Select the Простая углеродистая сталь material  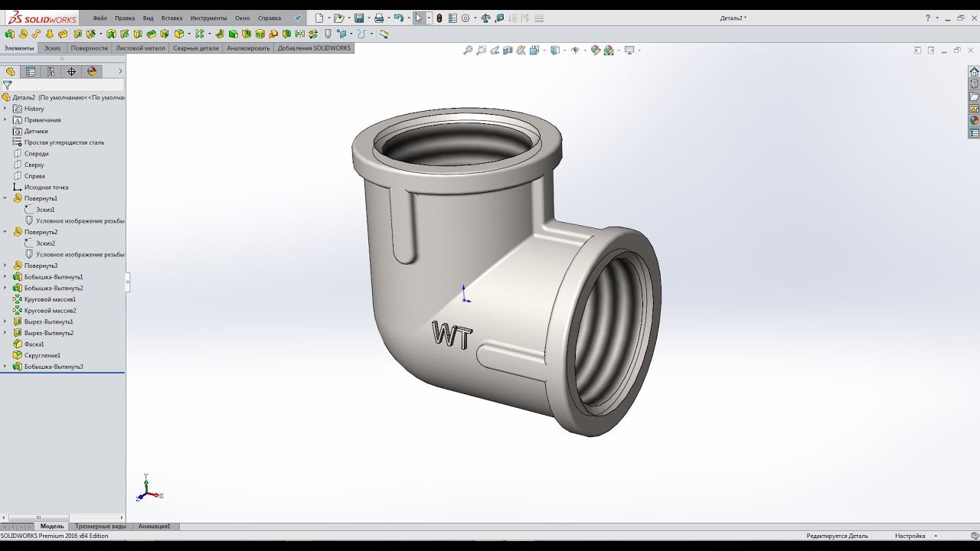[58, 142]
